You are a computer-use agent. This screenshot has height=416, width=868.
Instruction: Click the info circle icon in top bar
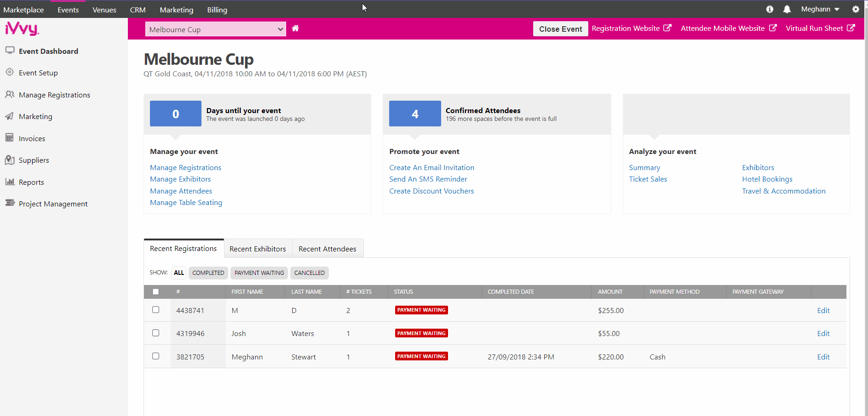pyautogui.click(x=770, y=10)
